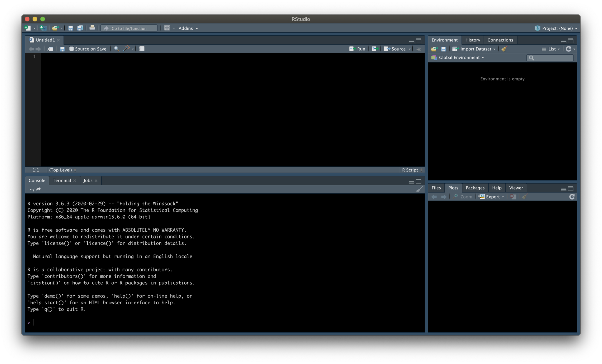Show the previous plot

[x=434, y=197]
